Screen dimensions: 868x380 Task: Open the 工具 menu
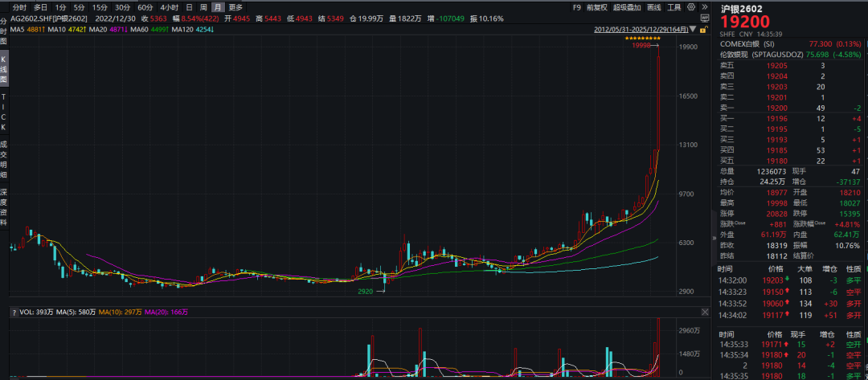[674, 7]
